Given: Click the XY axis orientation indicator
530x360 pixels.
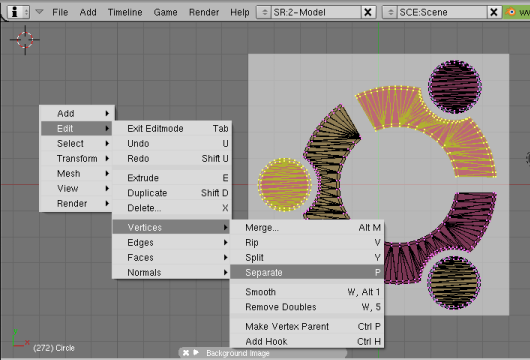Looking at the screenshot, I should [20, 339].
